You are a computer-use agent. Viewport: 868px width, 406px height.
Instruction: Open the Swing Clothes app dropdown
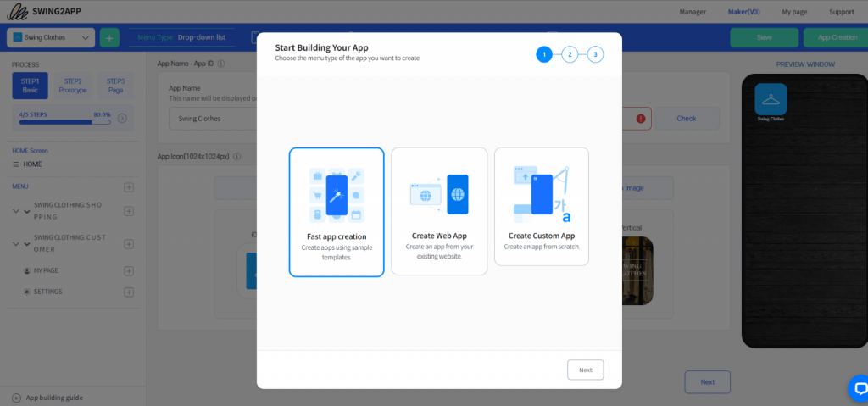51,37
